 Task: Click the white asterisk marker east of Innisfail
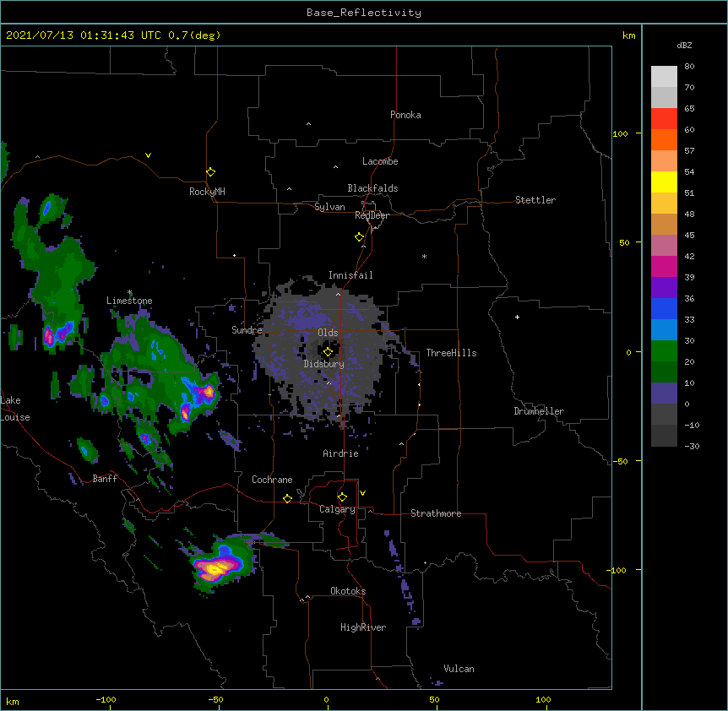pyautogui.click(x=424, y=256)
